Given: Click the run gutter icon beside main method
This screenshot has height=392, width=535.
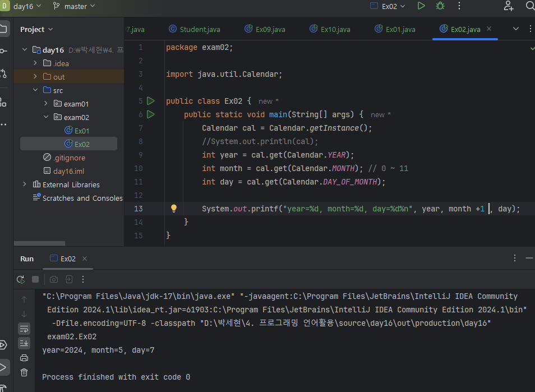Looking at the screenshot, I should coord(150,114).
